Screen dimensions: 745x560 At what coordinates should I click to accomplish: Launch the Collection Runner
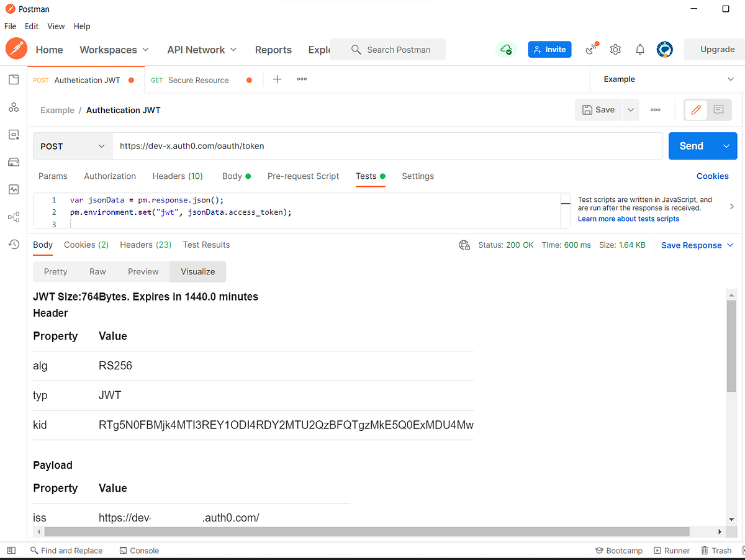click(672, 550)
